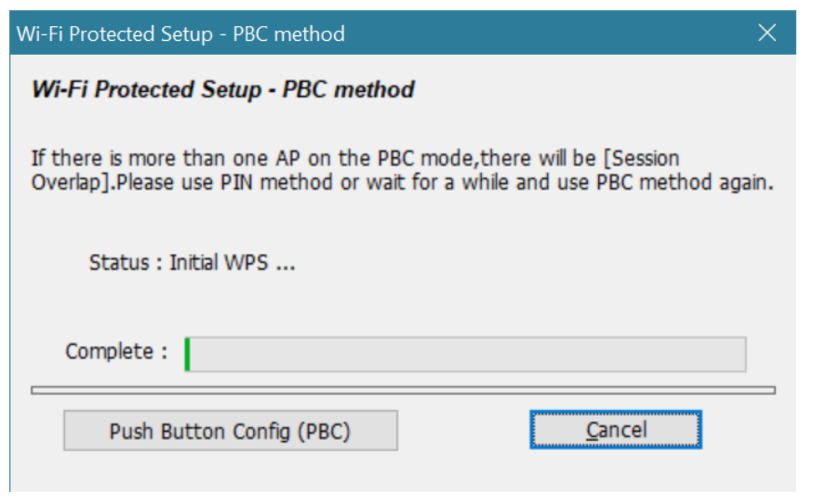Click the "Status :" label
This screenshot has width=827, height=504.
tap(119, 263)
